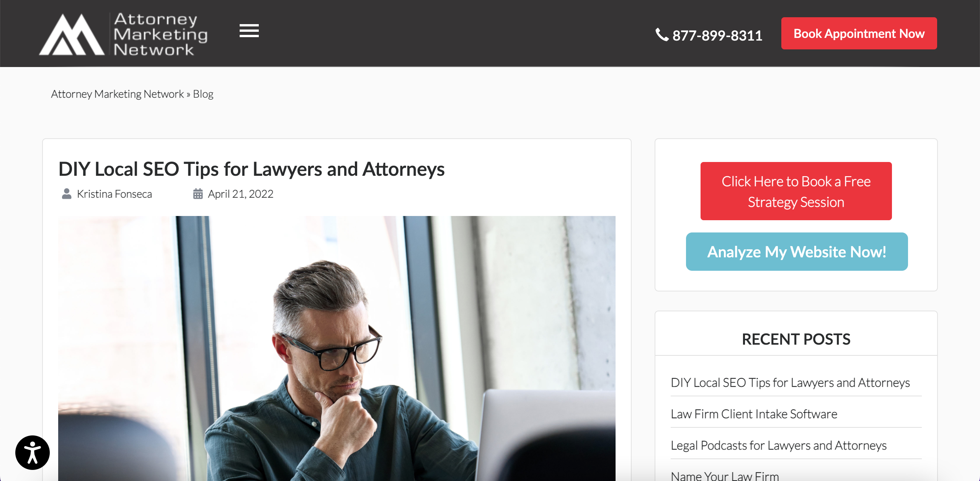Image resolution: width=980 pixels, height=481 pixels.
Task: Click the April 21, 2022 post date
Action: point(240,194)
